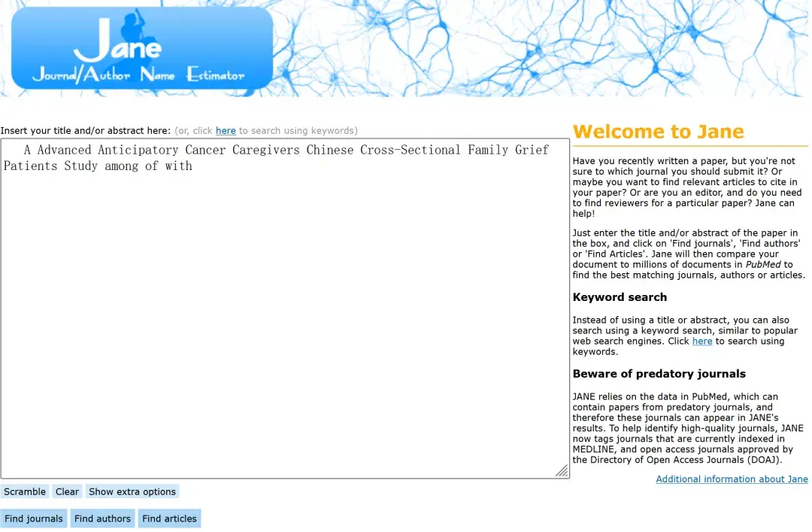Screen dimensions: 812x532
Task: Click the Scramble button
Action: click(x=25, y=491)
